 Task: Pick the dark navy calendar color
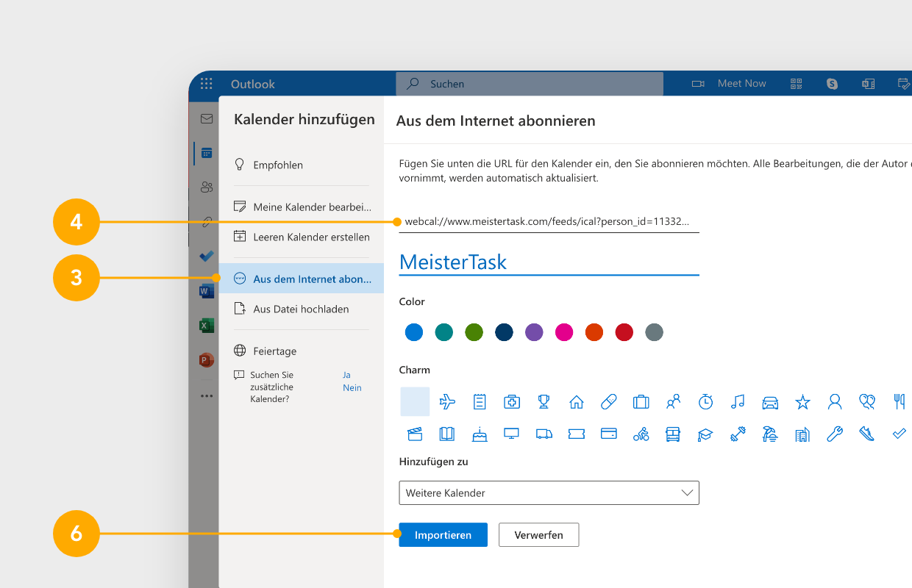point(504,332)
